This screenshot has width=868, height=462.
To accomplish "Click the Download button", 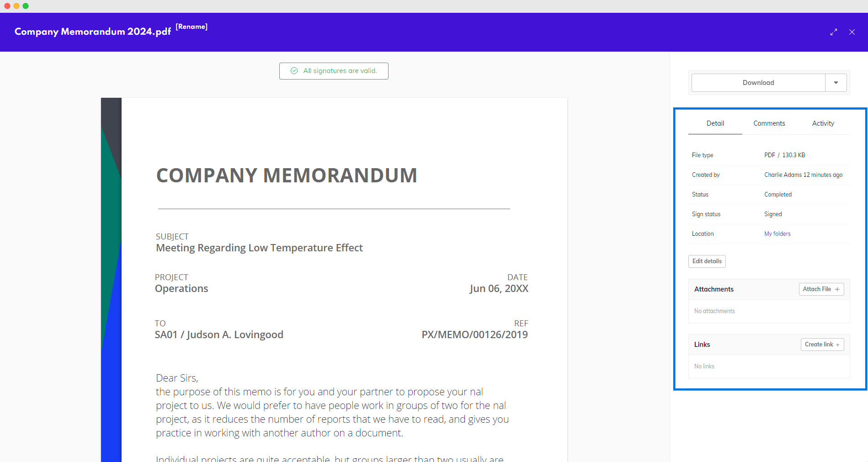I will tap(758, 83).
